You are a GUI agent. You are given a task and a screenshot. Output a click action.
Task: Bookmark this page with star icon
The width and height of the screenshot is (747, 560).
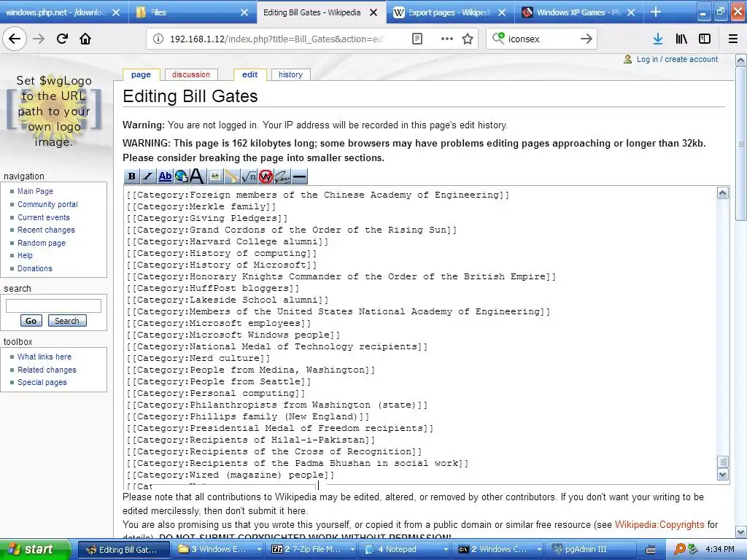pos(468,39)
